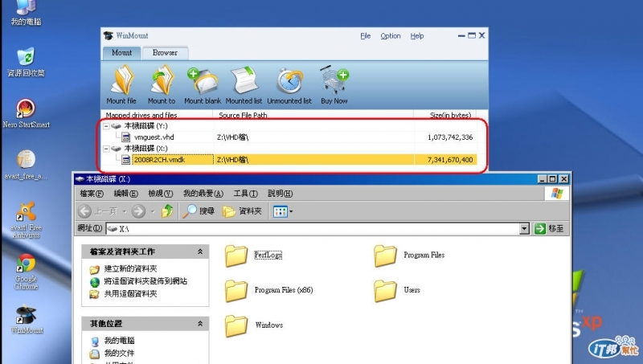643x364 pixels.
Task: Open the WinMount Option menu
Action: pos(391,36)
